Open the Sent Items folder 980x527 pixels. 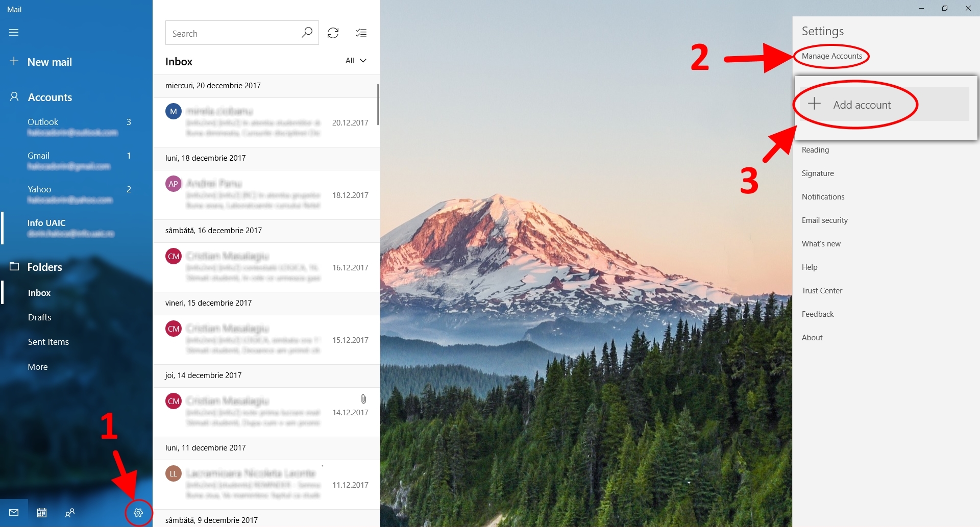pyautogui.click(x=48, y=342)
